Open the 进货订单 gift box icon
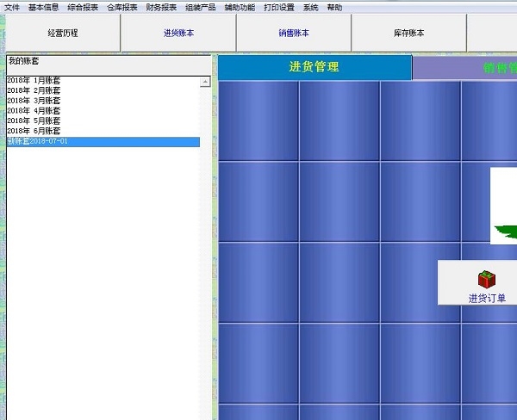 [487, 280]
